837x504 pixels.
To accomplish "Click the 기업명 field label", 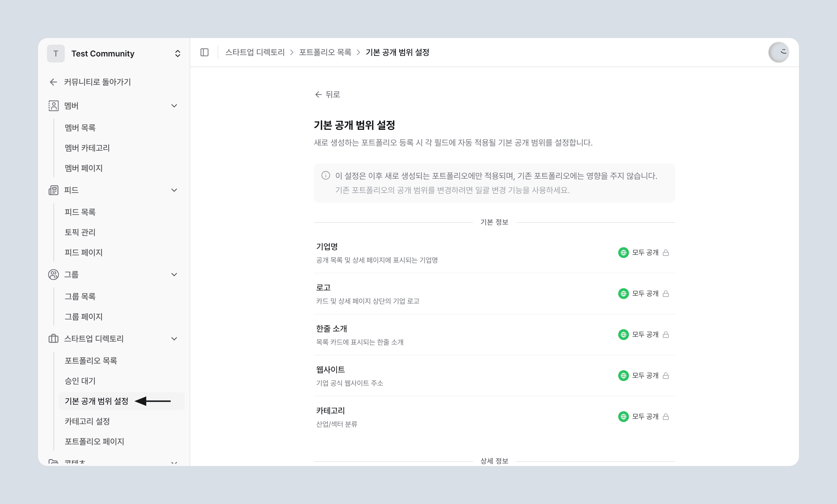I will point(327,247).
